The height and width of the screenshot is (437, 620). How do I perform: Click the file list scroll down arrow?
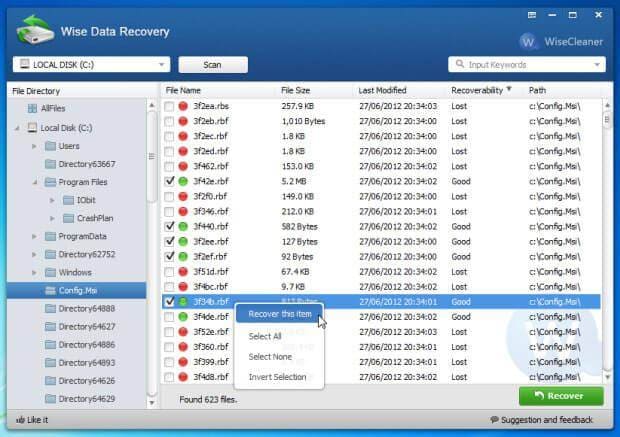click(607, 377)
